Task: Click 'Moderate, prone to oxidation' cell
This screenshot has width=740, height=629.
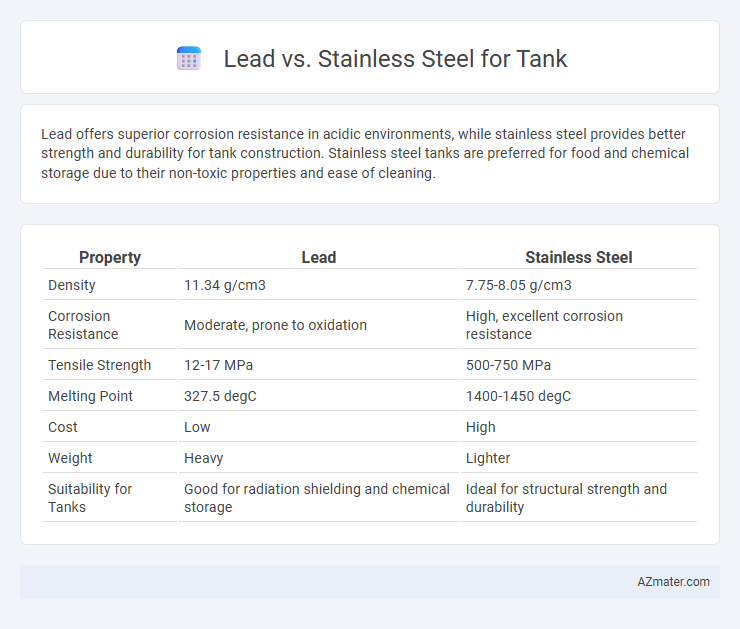Action: (275, 325)
